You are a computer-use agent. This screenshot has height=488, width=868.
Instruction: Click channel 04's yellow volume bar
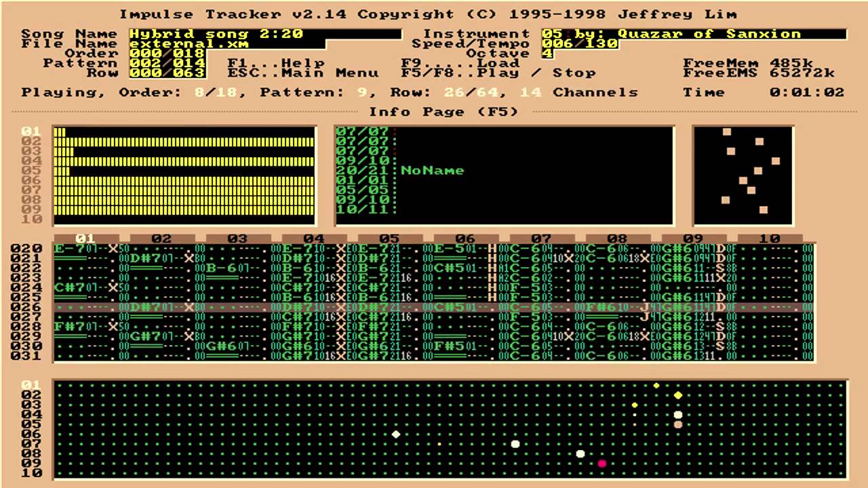tap(184, 161)
